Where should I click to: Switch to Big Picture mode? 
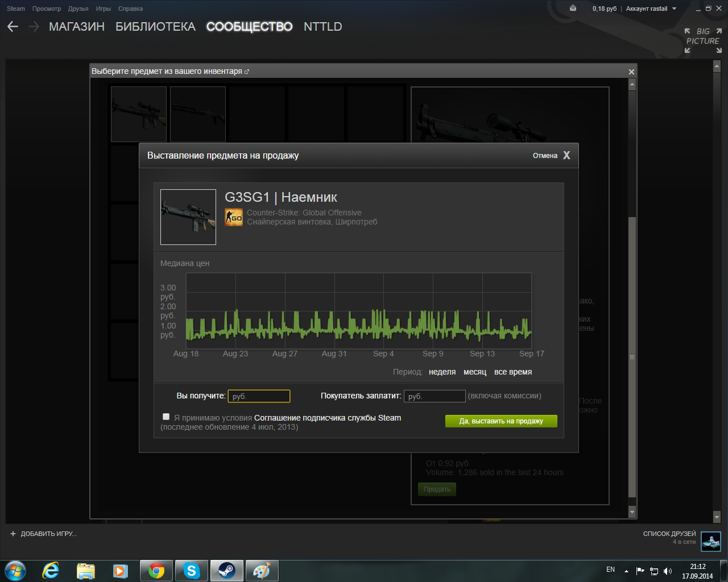point(703,41)
